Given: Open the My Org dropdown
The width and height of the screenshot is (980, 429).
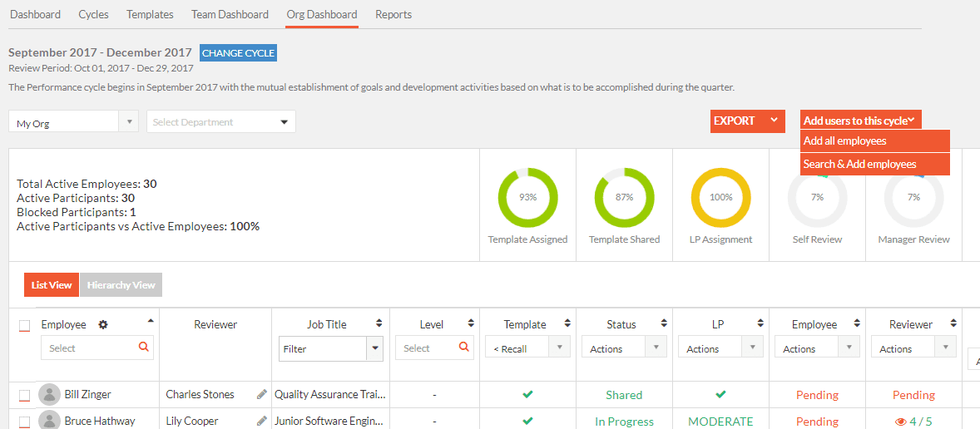Looking at the screenshot, I should click(x=74, y=121).
